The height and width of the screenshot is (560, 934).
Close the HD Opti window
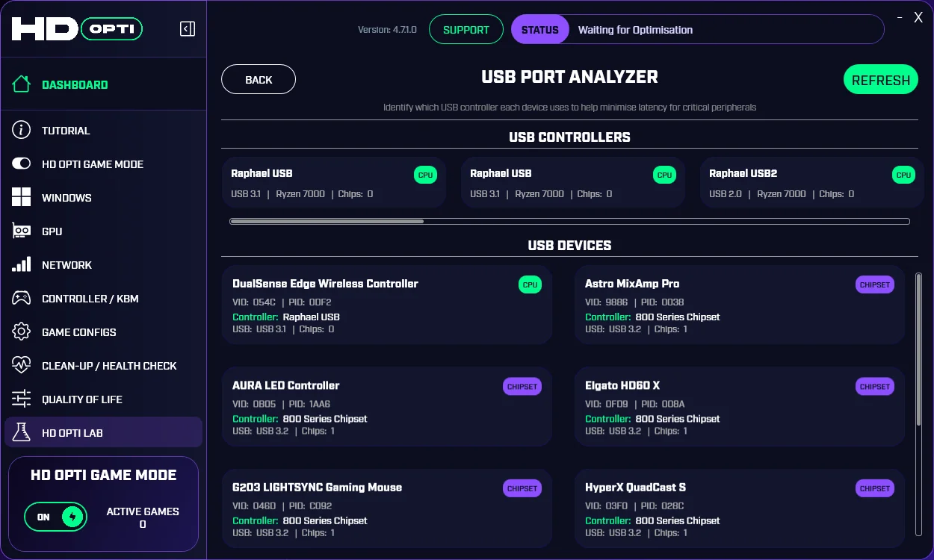pyautogui.click(x=918, y=18)
